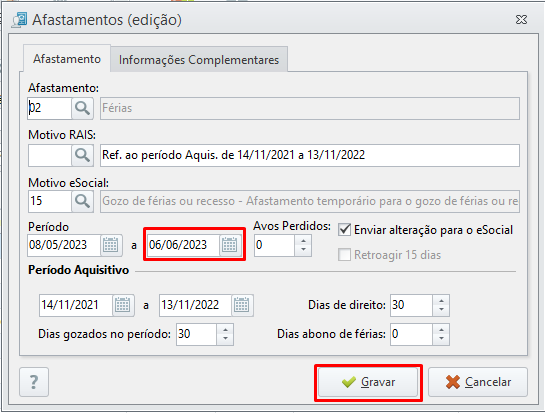The height and width of the screenshot is (413, 545).
Task: Uncheck Enviar alteração para o eSocial
Action: point(344,230)
